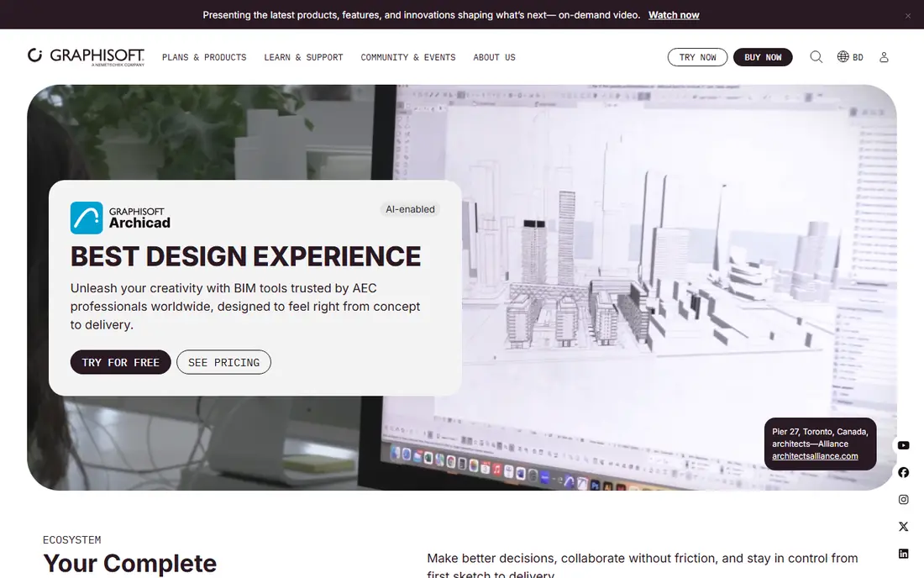This screenshot has height=578, width=924.
Task: Click the See Pricing button
Action: [223, 362]
